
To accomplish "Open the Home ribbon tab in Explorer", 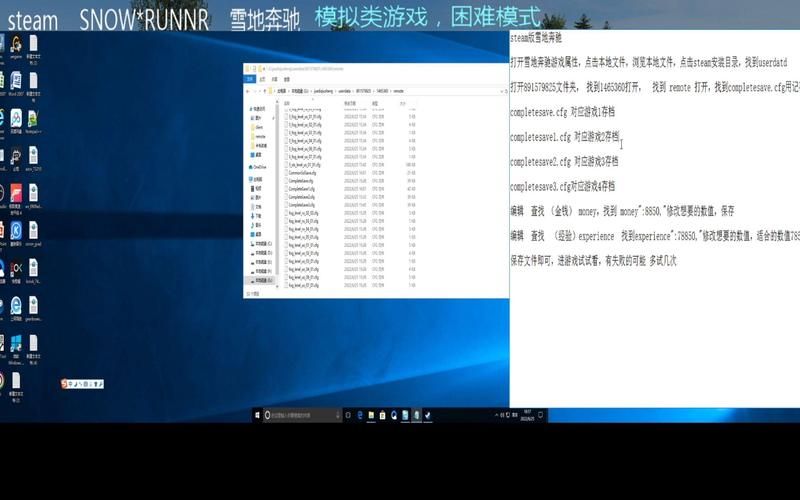I will 262,79.
